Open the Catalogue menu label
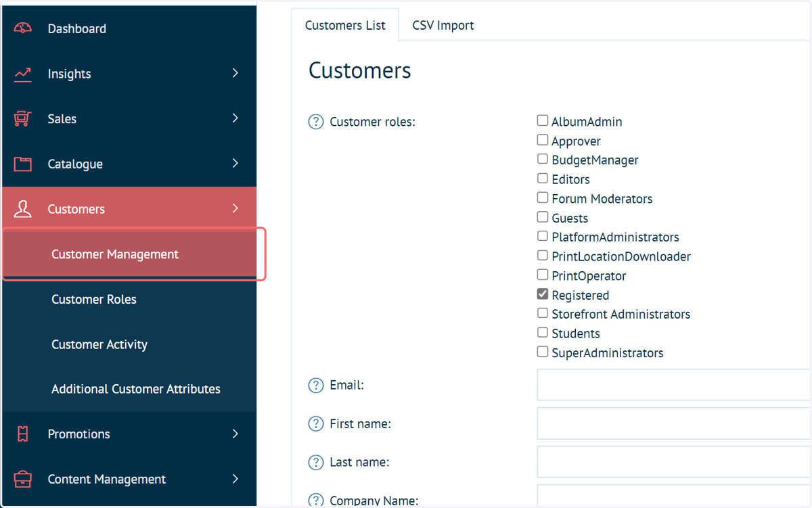Screen dimensions: 812x508 [x=75, y=164]
